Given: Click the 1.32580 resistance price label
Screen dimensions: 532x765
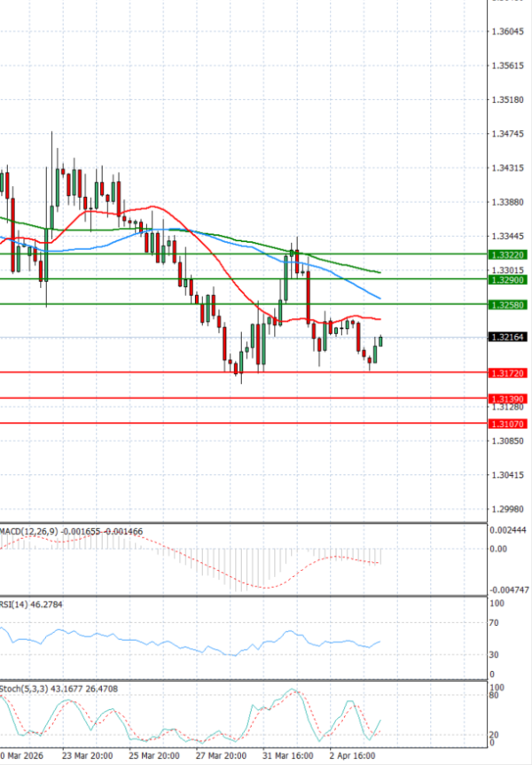Looking at the screenshot, I should coord(508,305).
